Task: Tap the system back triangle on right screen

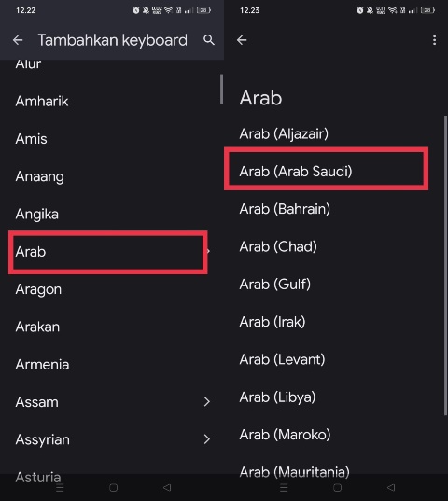Action: 391,488
